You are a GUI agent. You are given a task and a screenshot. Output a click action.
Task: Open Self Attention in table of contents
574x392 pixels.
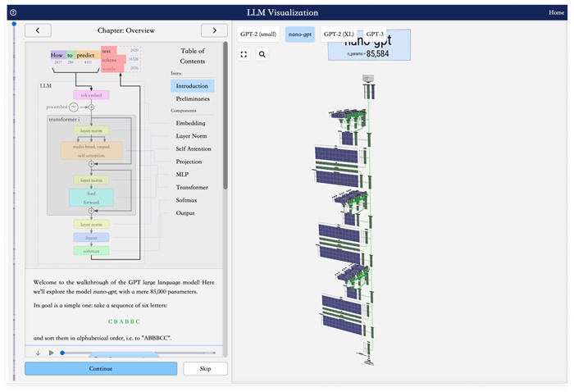(x=194, y=149)
